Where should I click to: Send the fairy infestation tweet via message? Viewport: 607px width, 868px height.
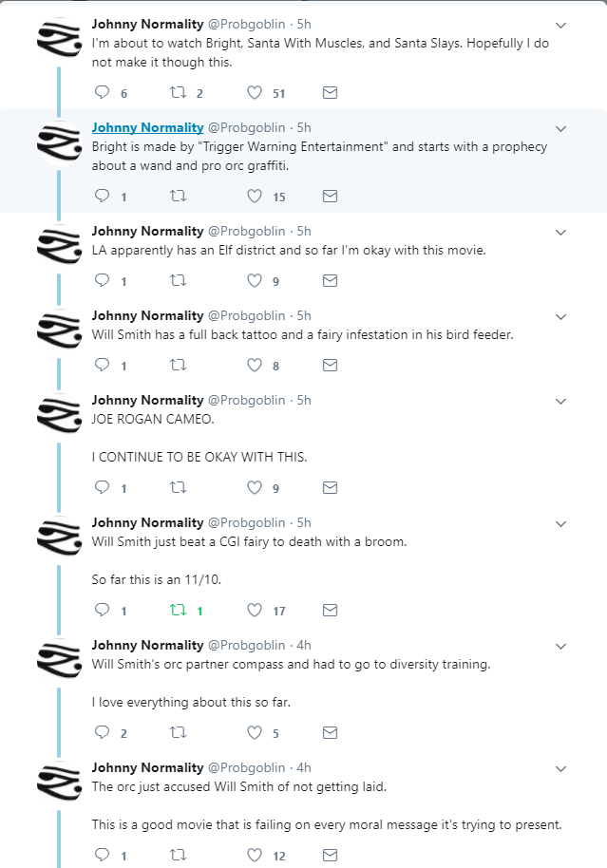pos(330,366)
